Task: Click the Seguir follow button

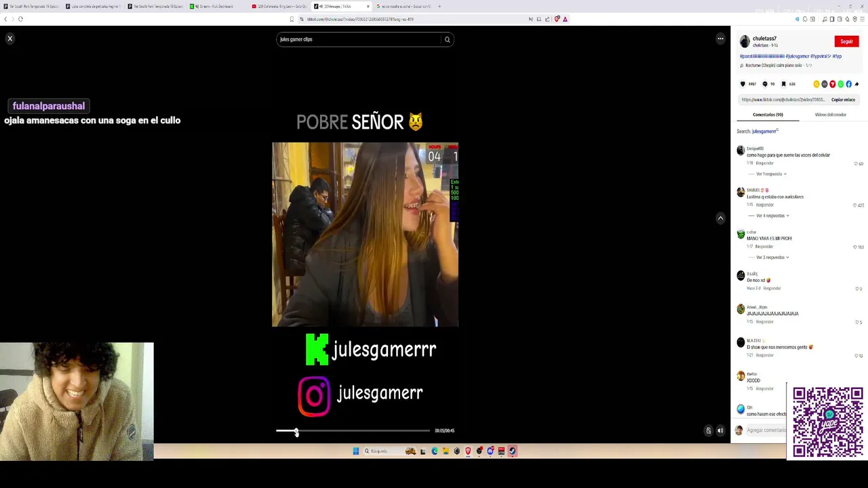Action: (x=846, y=41)
